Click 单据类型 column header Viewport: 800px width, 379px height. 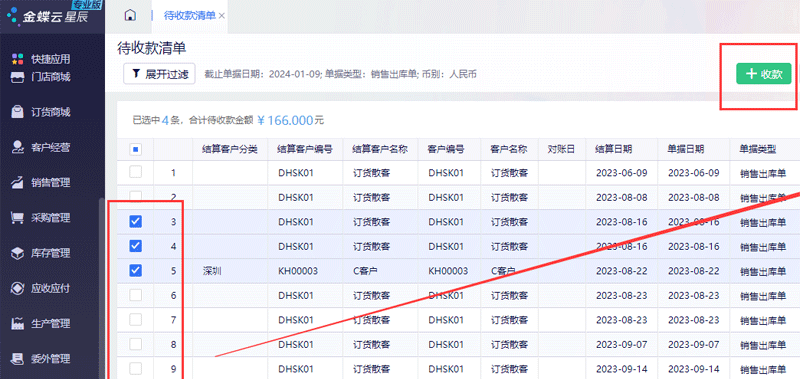758,149
